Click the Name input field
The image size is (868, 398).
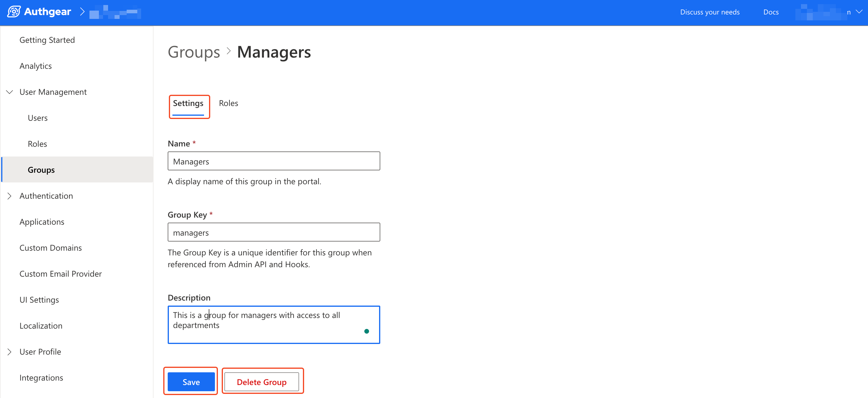click(274, 161)
